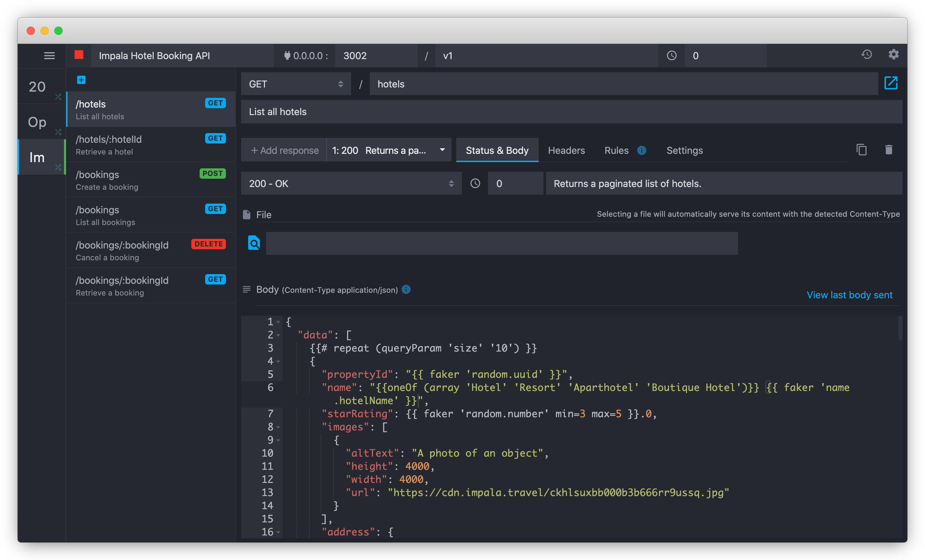Open the response selector showing 1: 200
Viewport: 925px width, 560px height.
[x=388, y=150]
